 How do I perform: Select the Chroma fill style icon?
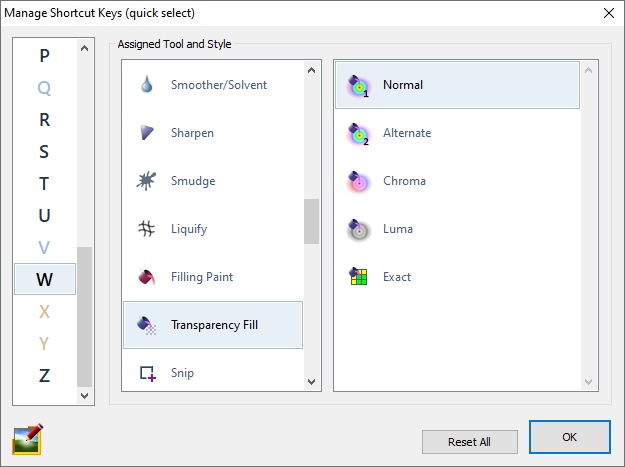(x=358, y=181)
